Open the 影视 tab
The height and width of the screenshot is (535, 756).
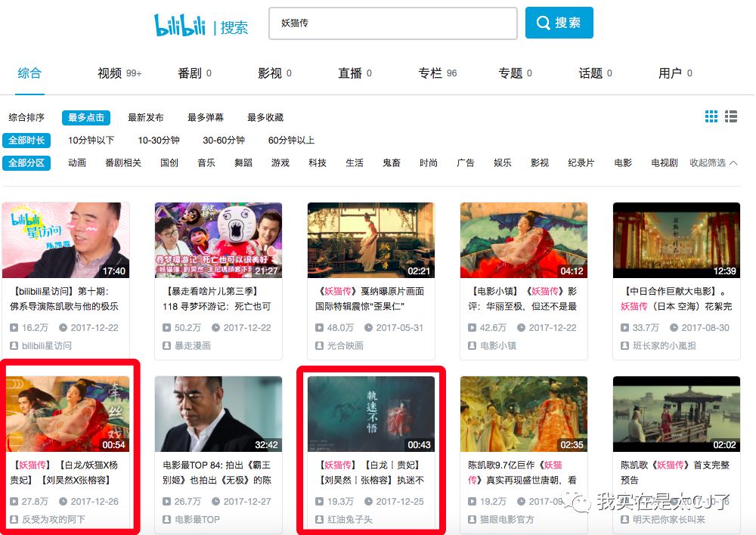[x=275, y=73]
